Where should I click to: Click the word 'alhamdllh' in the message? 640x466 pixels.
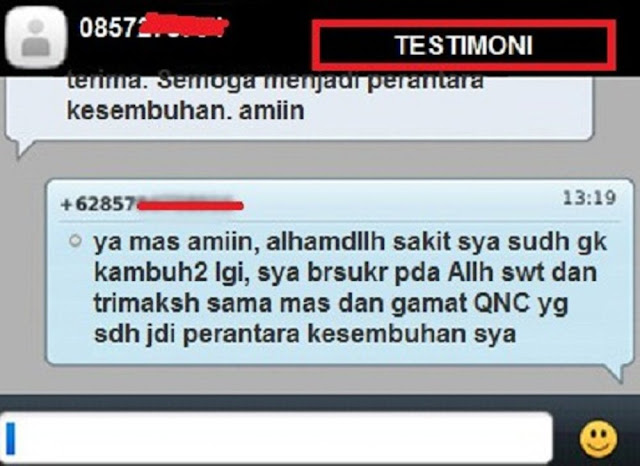pyautogui.click(x=325, y=242)
